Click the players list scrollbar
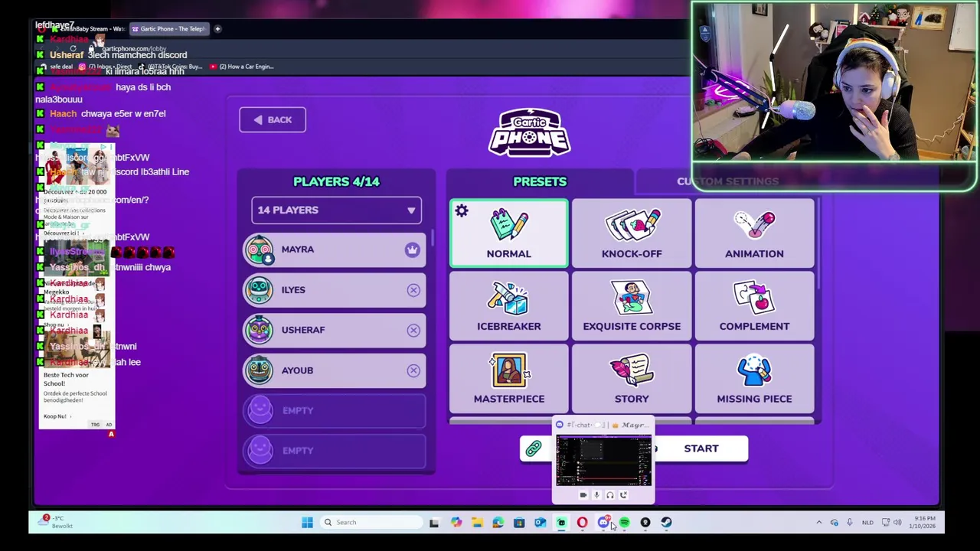Viewport: 980px width, 551px height. pos(433,237)
